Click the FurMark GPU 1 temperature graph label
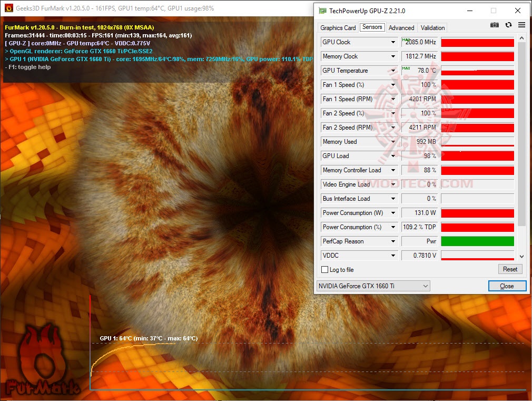Screen dimensions: 532x401 149,338
